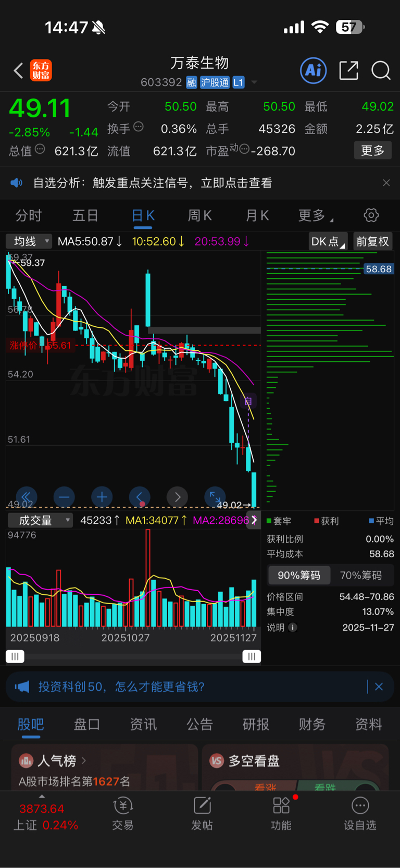Tap the 东方财富 logo icon
The width and height of the screenshot is (400, 868).
pyautogui.click(x=41, y=70)
